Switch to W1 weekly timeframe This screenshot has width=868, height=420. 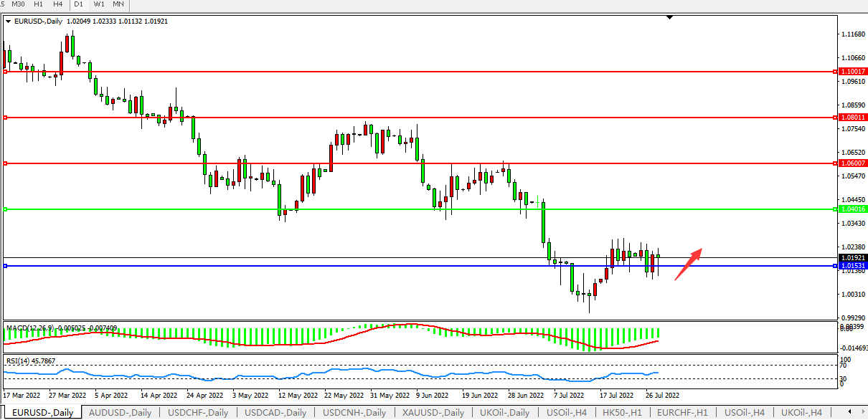tap(99, 4)
